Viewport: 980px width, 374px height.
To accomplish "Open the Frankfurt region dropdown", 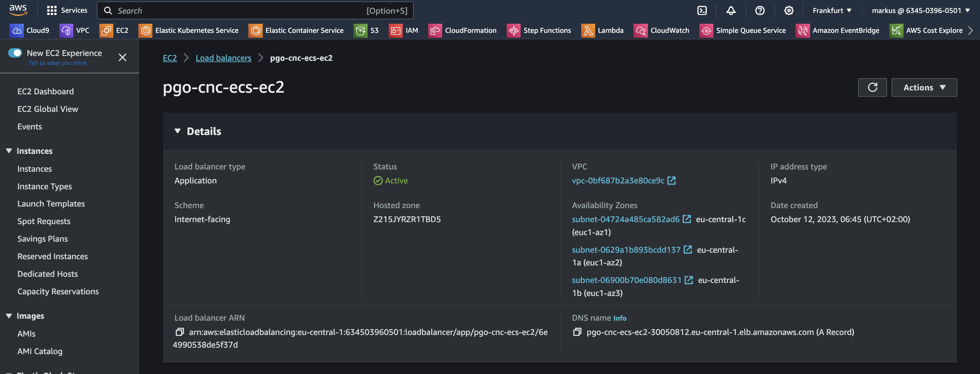I will point(832,11).
